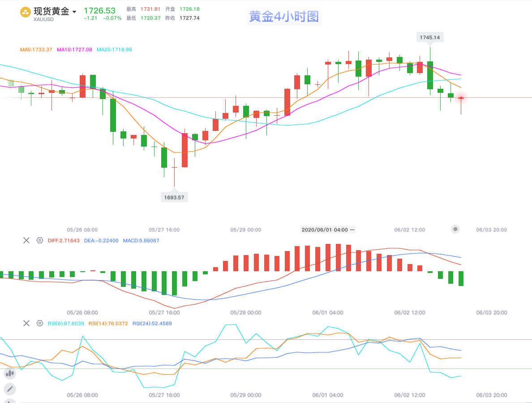
Task: Select the pencil drawing tool
Action: click(10, 389)
